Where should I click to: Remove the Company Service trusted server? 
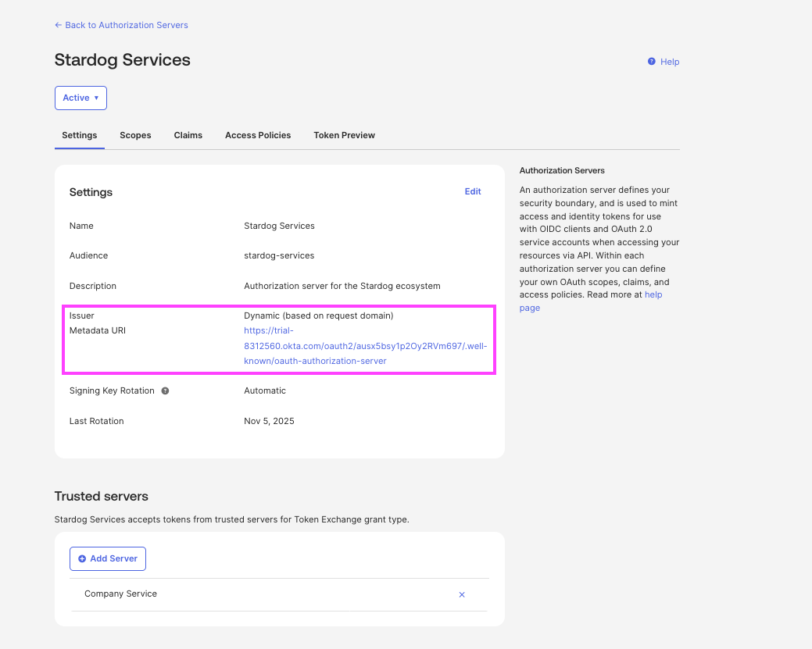pyautogui.click(x=462, y=594)
